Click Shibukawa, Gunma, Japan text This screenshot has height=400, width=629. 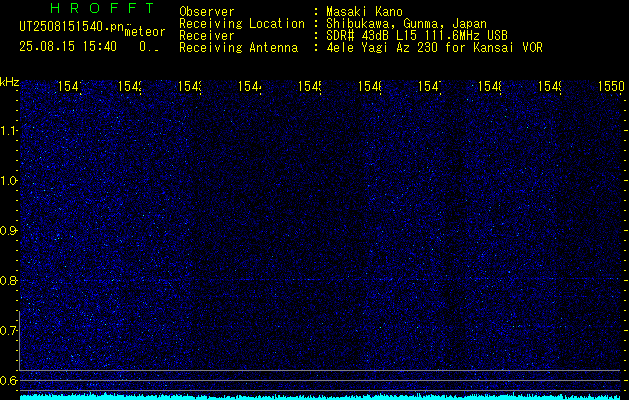click(406, 24)
